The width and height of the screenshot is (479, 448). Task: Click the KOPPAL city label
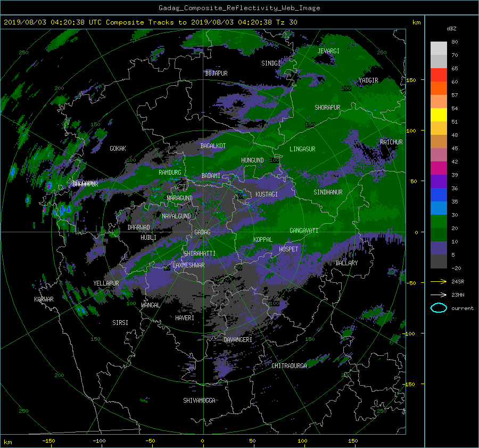[x=263, y=240]
